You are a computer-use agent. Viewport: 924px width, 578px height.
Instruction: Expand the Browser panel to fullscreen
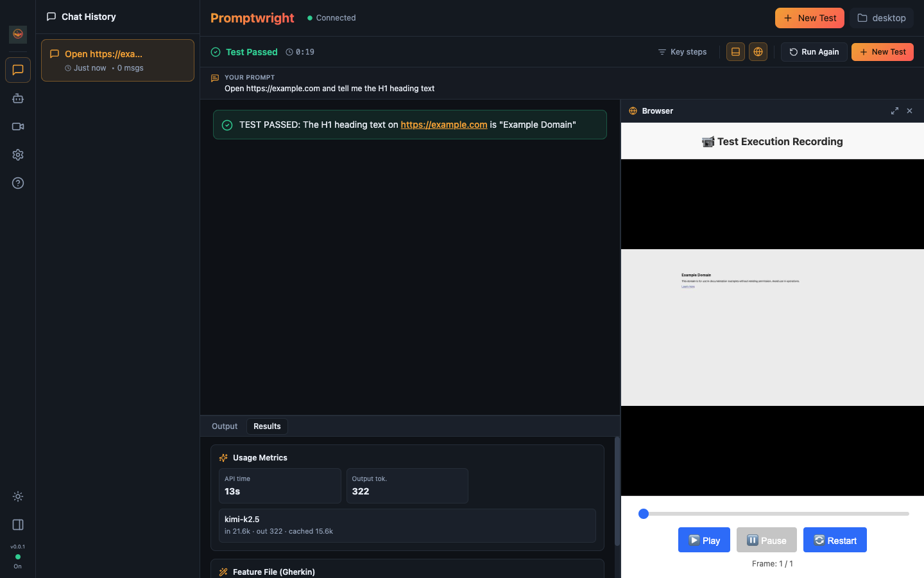pos(894,111)
